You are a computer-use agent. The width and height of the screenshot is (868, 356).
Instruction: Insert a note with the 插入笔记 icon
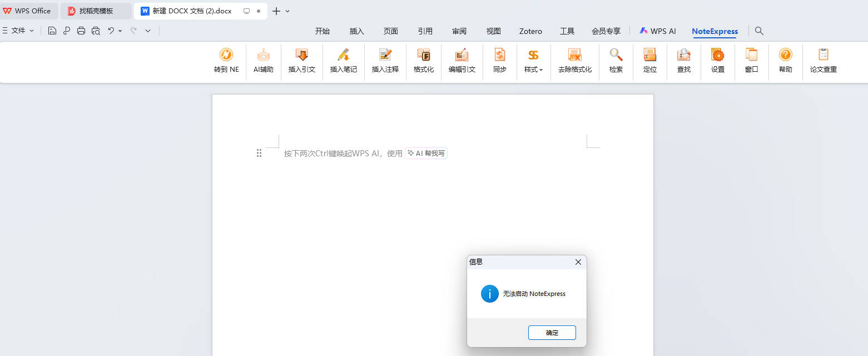coord(343,61)
